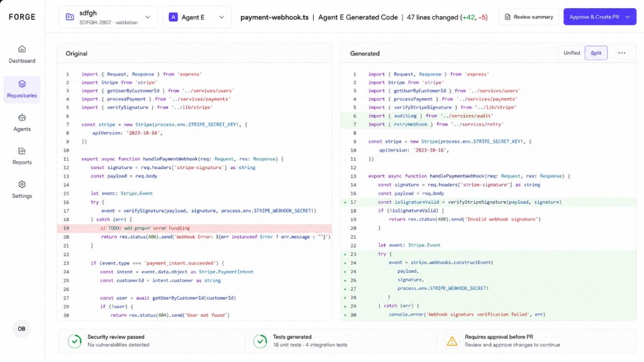Open the Agents robot icon
644x362 pixels.
(22, 118)
